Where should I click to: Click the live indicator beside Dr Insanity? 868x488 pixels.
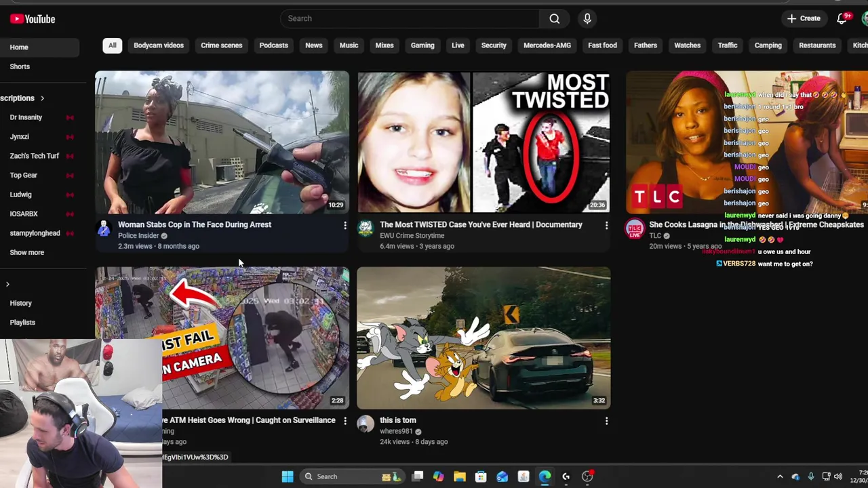click(69, 117)
